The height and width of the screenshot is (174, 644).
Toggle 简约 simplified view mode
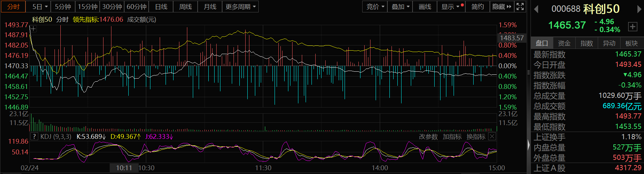click(x=477, y=7)
